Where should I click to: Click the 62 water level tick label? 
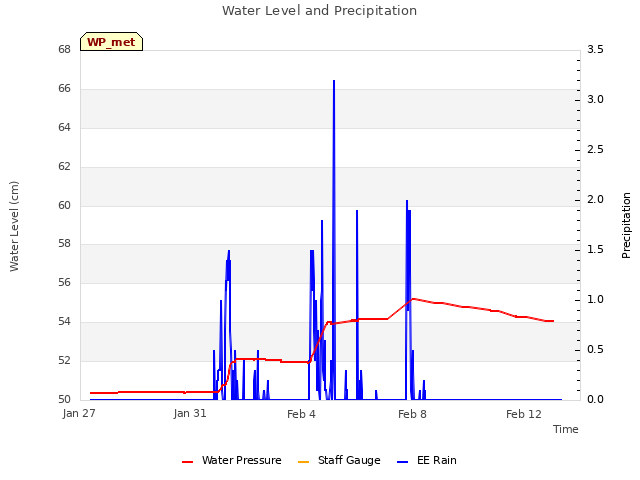64,167
